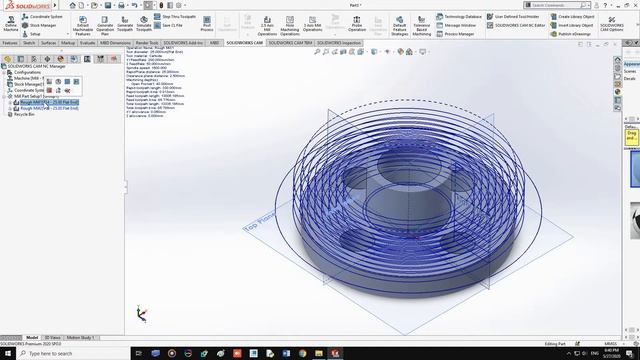Screen dimensions: 640x360
Task: Click Save CL File
Action: tap(168, 25)
